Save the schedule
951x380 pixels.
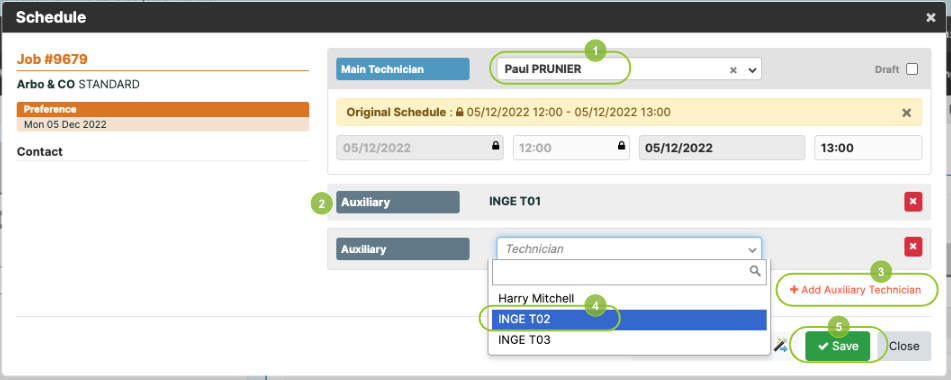[838, 346]
